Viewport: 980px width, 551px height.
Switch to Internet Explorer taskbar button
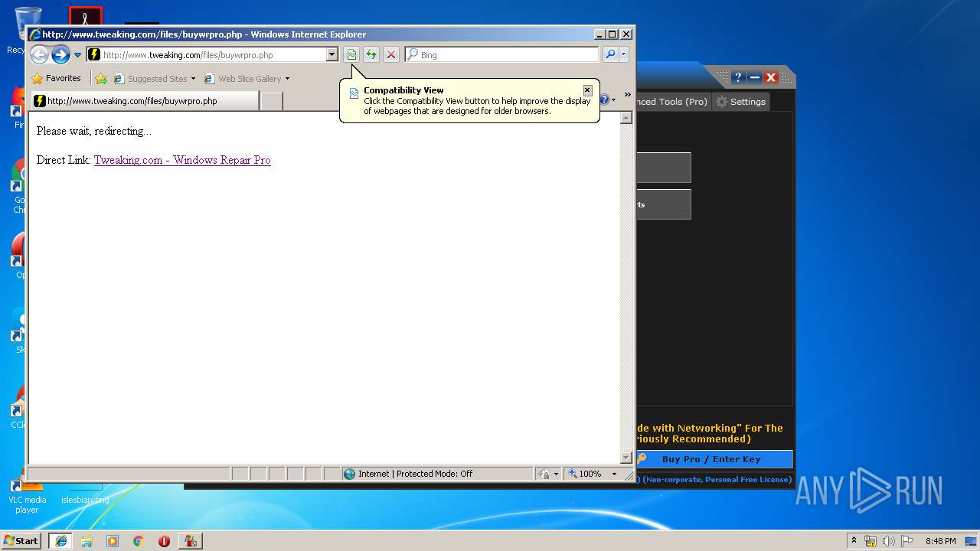(60, 541)
